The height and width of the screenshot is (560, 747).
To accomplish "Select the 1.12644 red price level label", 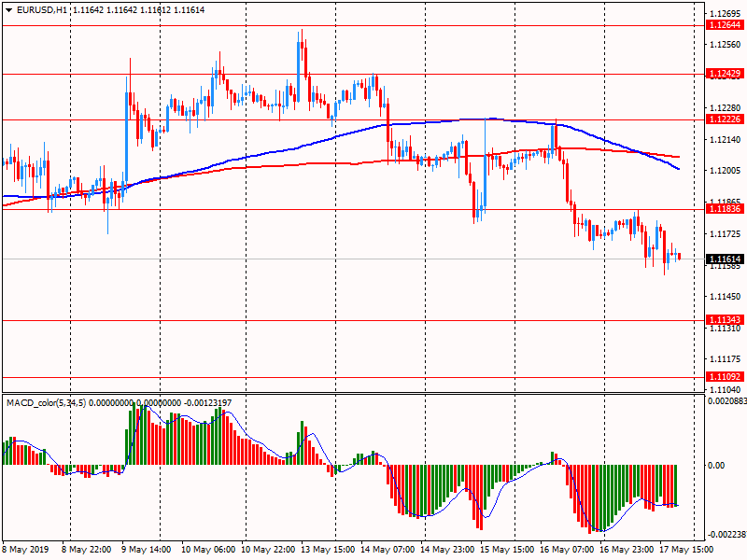I will pyautogui.click(x=725, y=25).
